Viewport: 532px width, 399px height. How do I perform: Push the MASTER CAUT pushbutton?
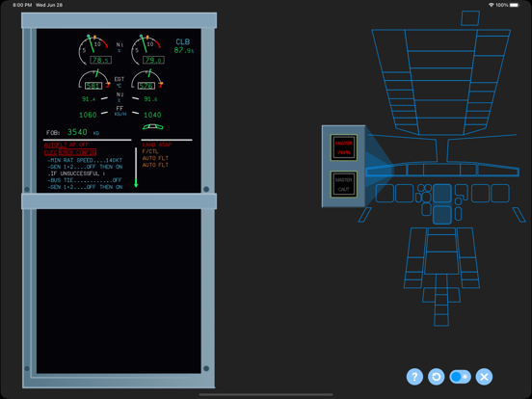[x=344, y=184]
